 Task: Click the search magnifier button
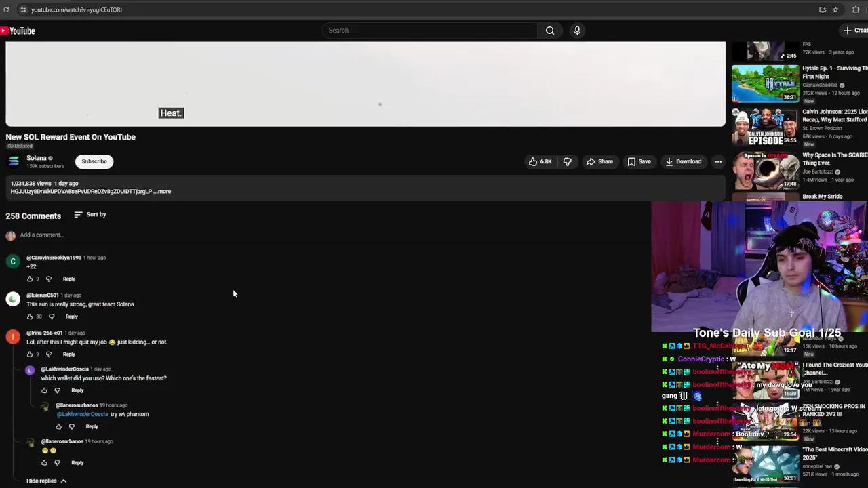[550, 30]
